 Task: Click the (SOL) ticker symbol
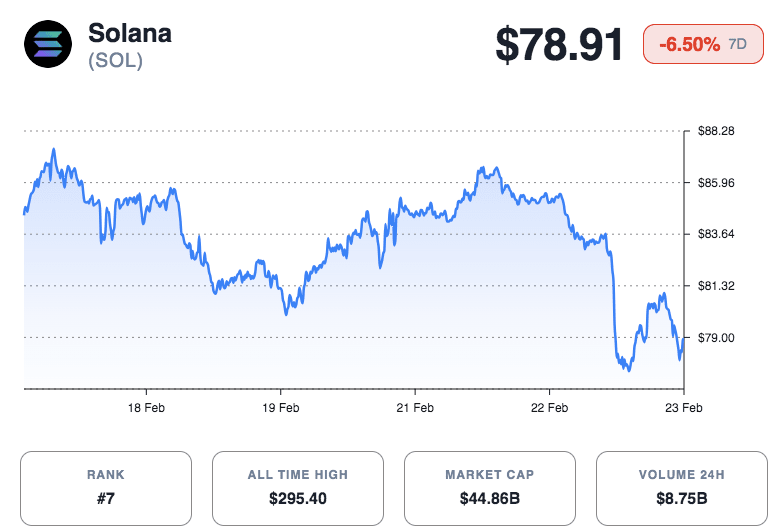coord(115,60)
